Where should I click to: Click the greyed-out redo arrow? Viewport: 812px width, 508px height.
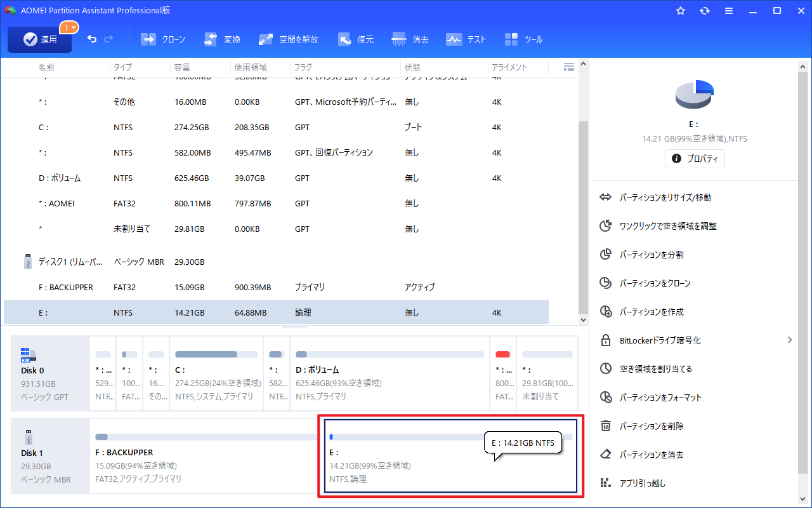(x=108, y=39)
